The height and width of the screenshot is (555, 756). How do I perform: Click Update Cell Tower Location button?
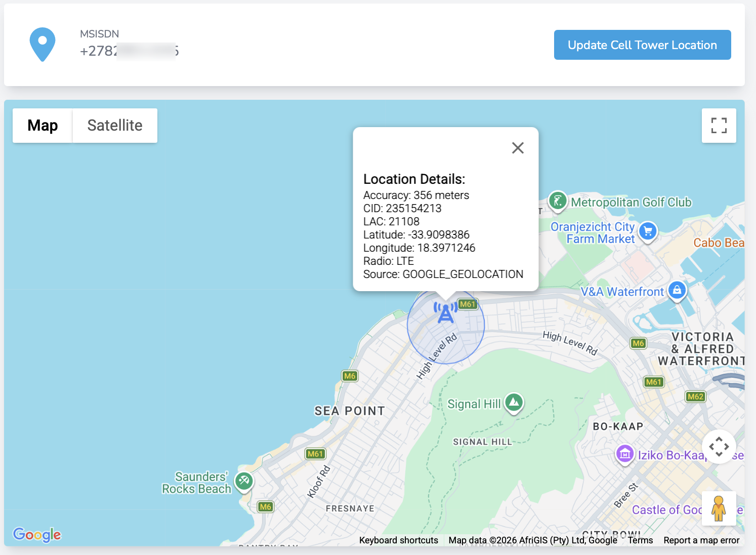coord(642,45)
